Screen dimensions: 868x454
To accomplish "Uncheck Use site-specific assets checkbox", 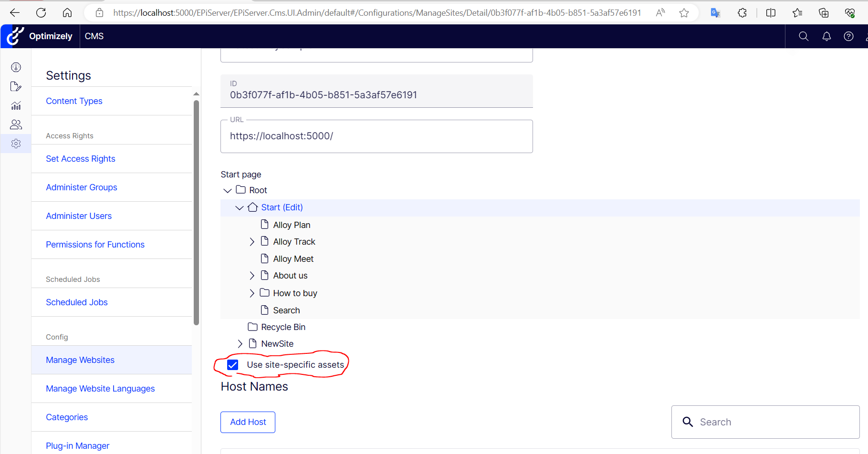I will [x=233, y=365].
